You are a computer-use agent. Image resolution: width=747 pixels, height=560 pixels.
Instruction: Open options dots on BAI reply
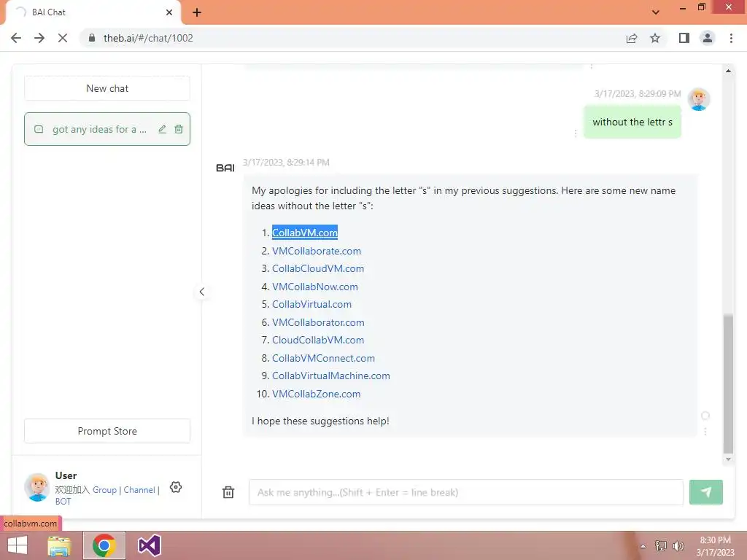point(705,432)
